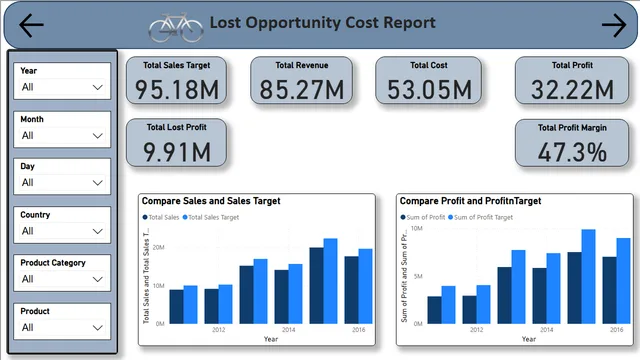This screenshot has height=360, width=640.
Task: Click the 9.91M lost profit value
Action: (177, 152)
